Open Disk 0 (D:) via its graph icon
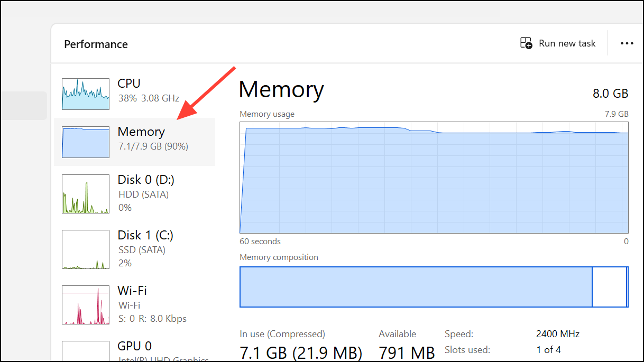 pyautogui.click(x=85, y=194)
